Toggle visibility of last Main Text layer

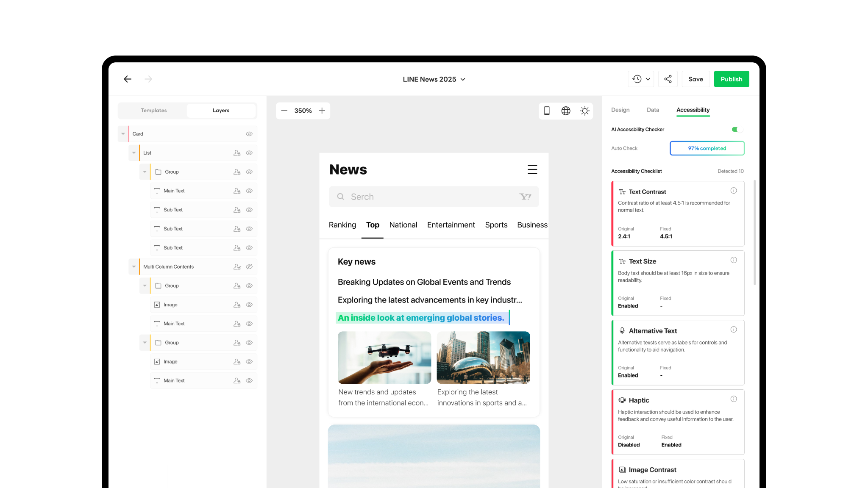[249, 381]
